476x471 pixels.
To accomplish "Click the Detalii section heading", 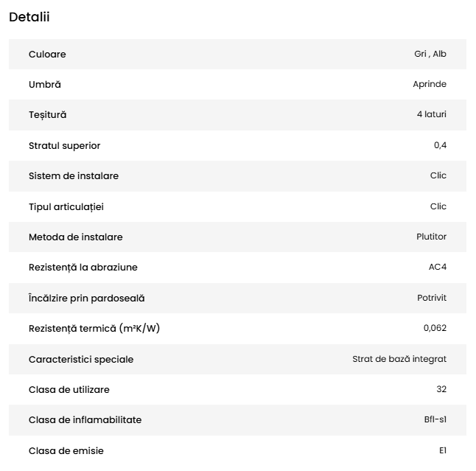I will (29, 17).
